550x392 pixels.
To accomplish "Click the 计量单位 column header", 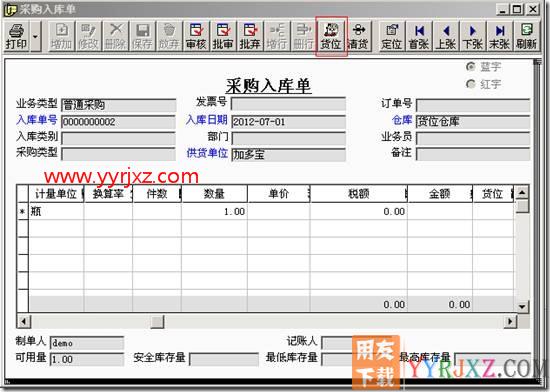I will pyautogui.click(x=56, y=194).
